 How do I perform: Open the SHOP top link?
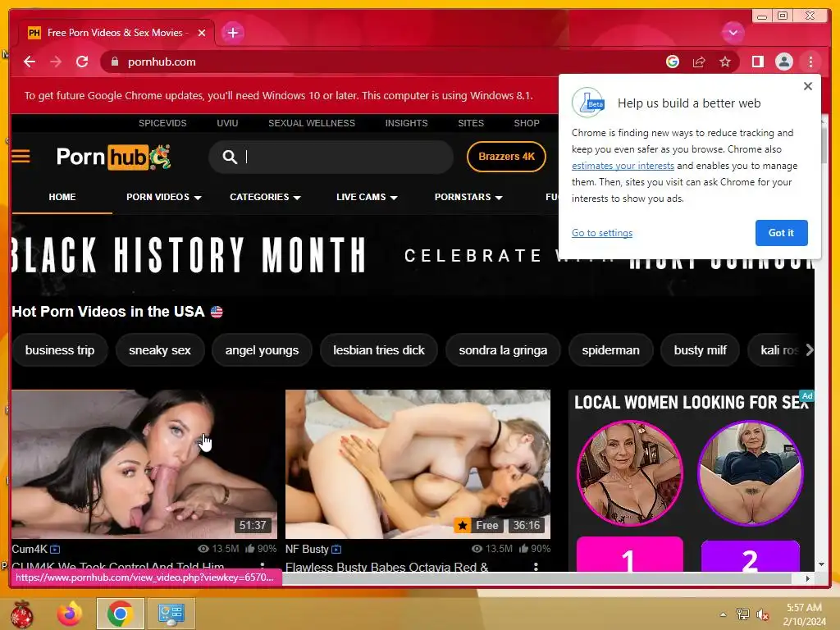527,123
